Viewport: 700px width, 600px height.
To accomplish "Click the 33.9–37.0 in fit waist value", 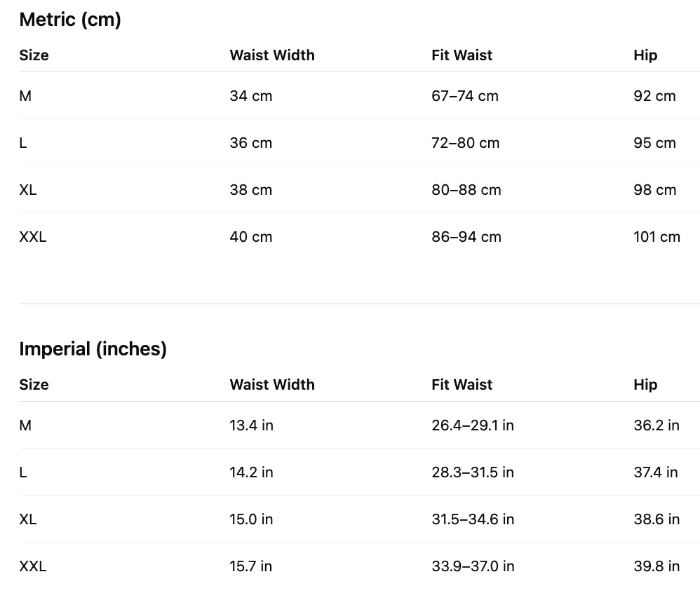I will tap(473, 566).
